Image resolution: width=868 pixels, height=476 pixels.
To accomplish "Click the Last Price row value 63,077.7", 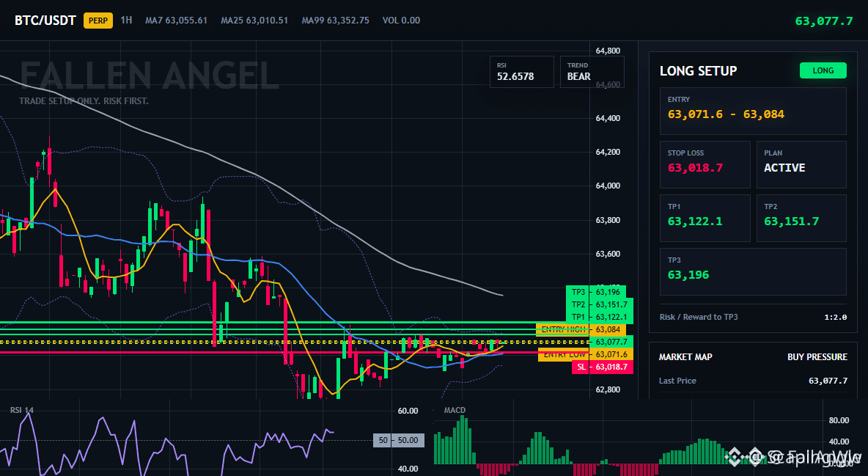I will (x=828, y=381).
